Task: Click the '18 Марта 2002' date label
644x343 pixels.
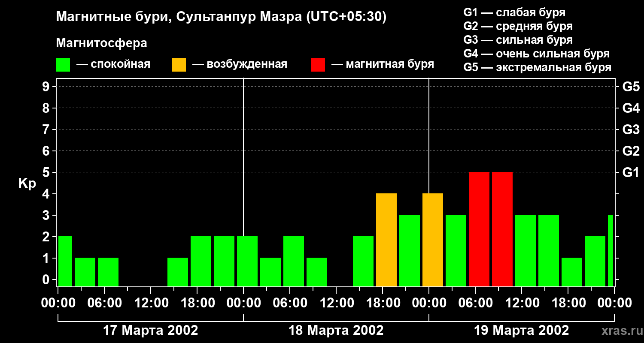Action: pyautogui.click(x=336, y=331)
